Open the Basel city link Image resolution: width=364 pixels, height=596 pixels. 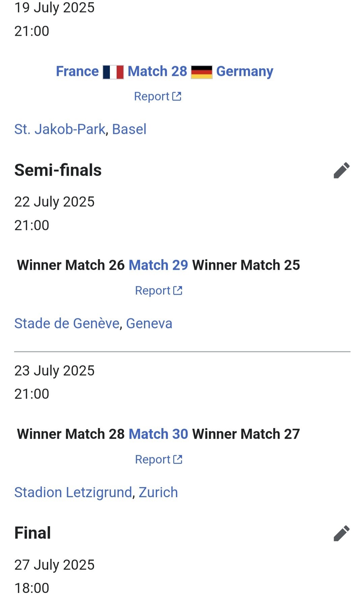coord(129,129)
